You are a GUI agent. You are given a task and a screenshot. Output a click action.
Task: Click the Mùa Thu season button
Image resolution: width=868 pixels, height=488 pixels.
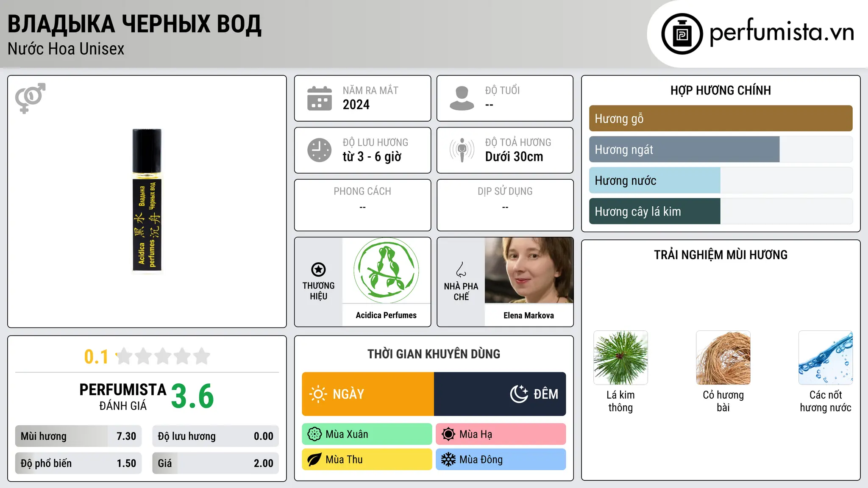tap(367, 460)
